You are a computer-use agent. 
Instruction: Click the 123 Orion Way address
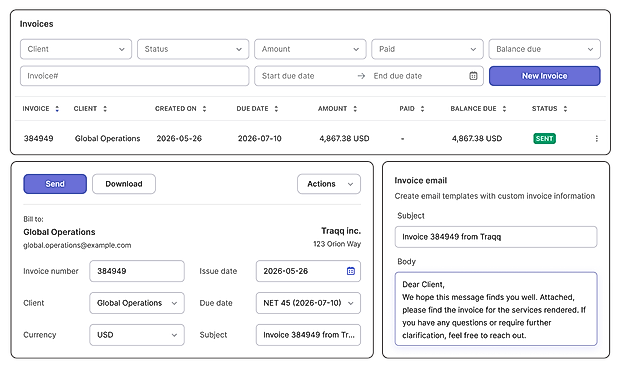(x=337, y=244)
